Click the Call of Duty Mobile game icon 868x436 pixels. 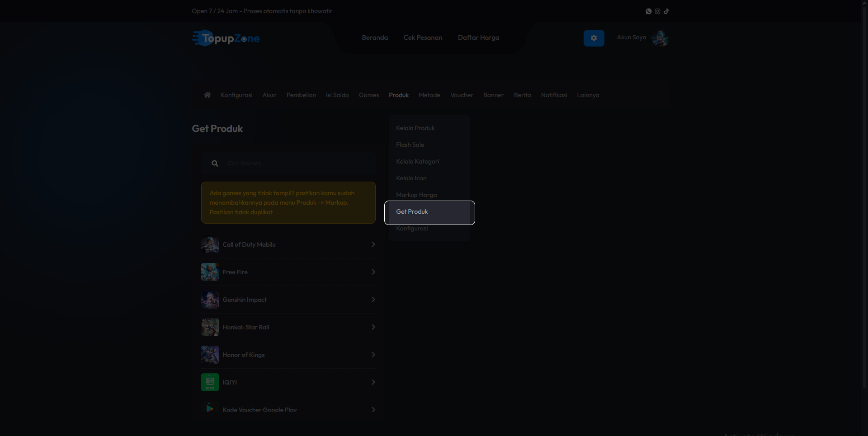coord(210,244)
